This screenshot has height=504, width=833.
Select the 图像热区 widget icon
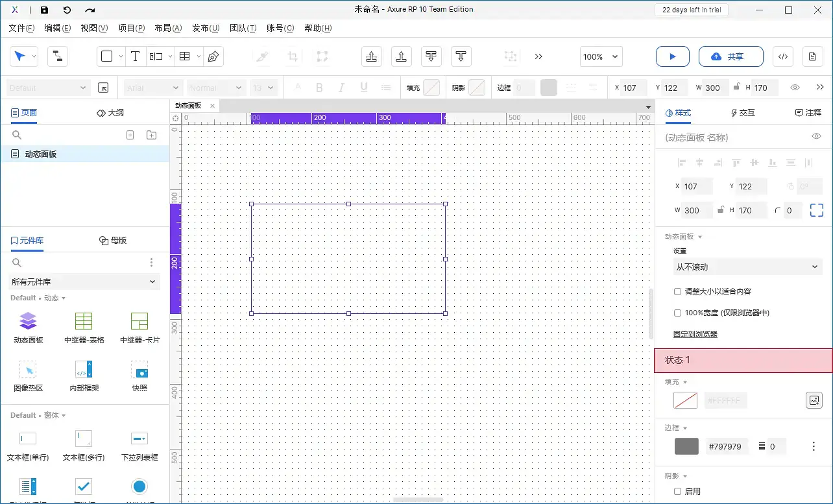pyautogui.click(x=28, y=370)
